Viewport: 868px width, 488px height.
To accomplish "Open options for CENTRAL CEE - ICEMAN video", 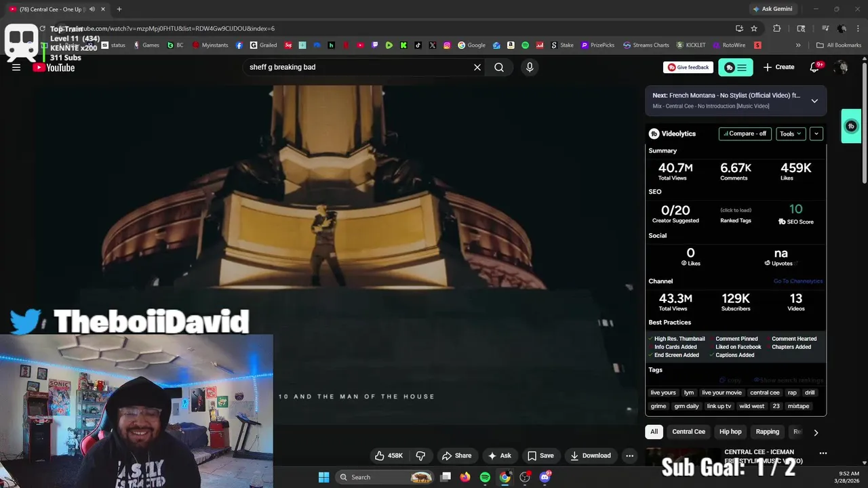I will click(823, 453).
